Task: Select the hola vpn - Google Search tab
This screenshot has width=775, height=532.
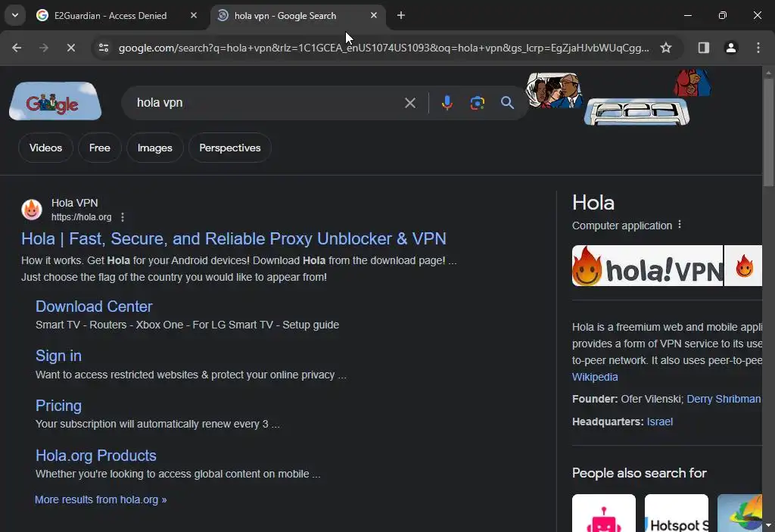Action: pos(285,15)
